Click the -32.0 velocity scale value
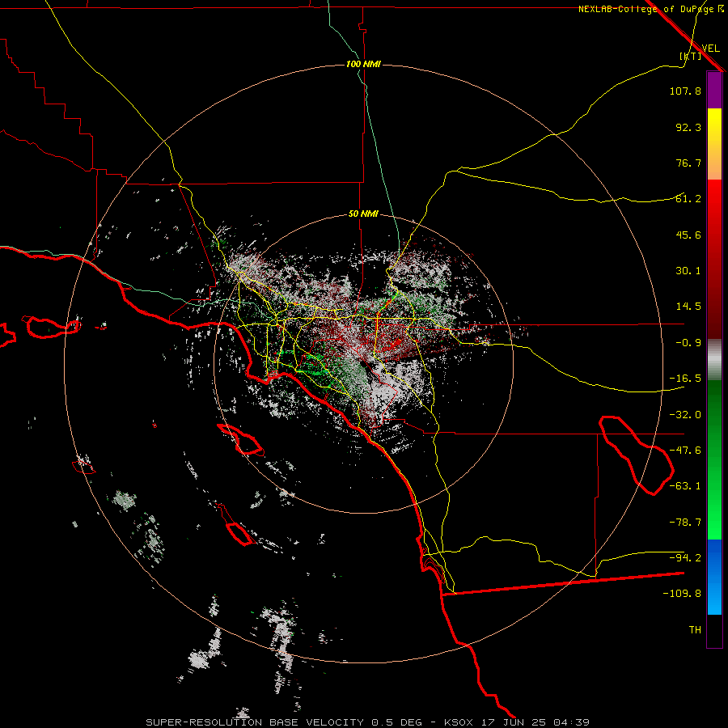This screenshot has height=728, width=728. point(685,415)
